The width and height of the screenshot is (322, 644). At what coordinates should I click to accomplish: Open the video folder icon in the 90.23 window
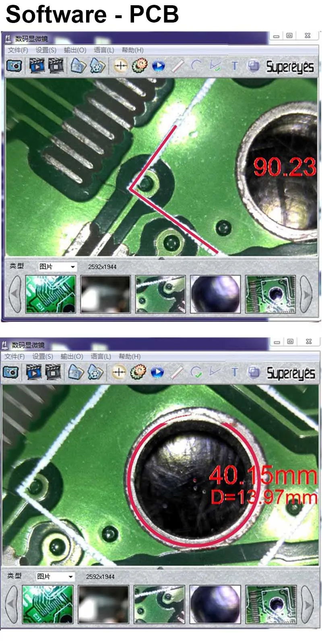(97, 65)
